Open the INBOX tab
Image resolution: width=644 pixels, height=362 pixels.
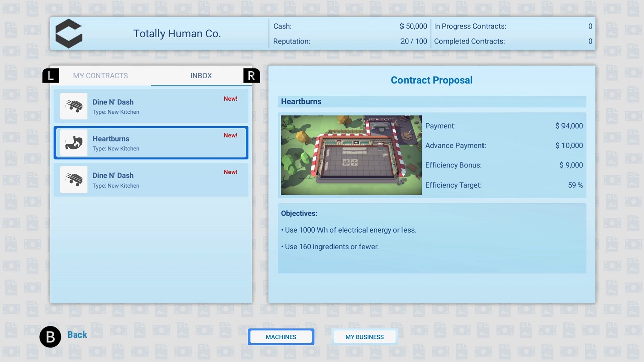201,75
